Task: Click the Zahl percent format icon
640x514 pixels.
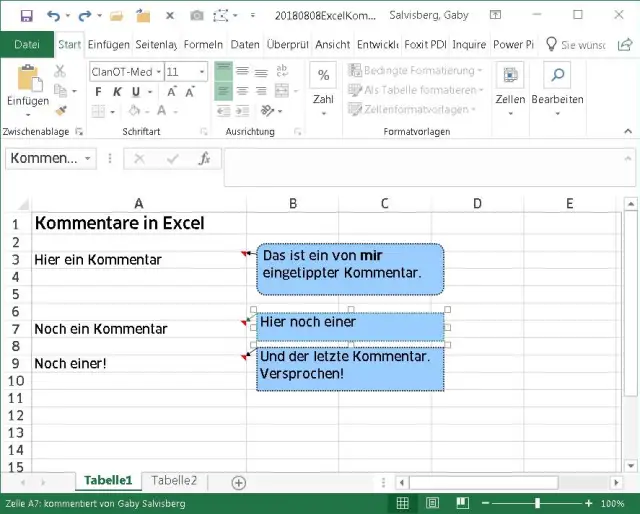Action: pos(323,76)
